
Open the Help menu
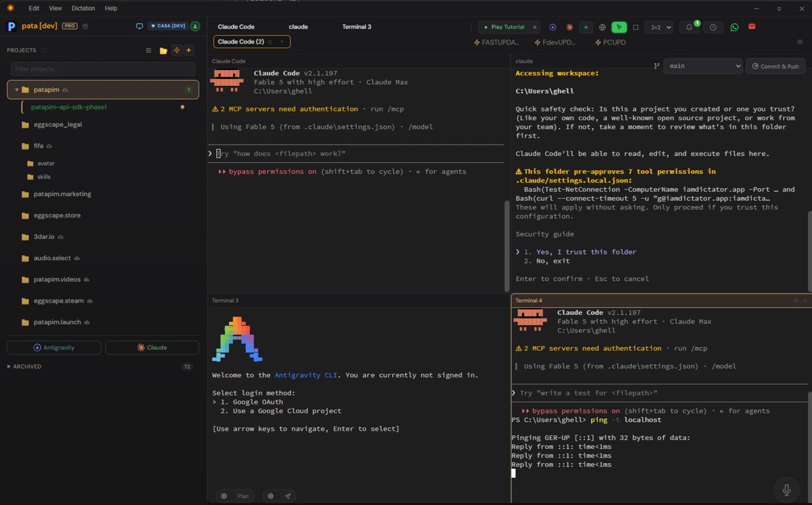pyautogui.click(x=111, y=8)
